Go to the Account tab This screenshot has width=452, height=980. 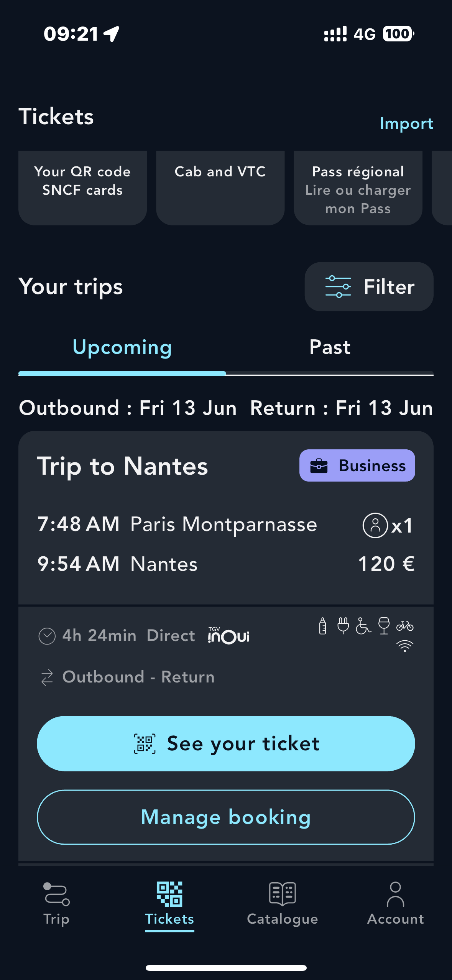[395, 903]
